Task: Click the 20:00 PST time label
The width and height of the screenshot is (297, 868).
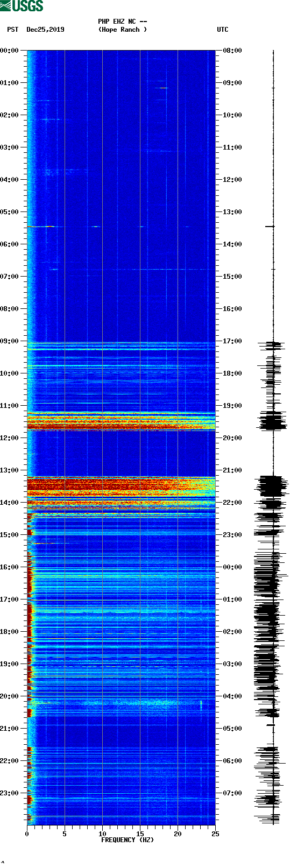Action: click(x=10, y=696)
